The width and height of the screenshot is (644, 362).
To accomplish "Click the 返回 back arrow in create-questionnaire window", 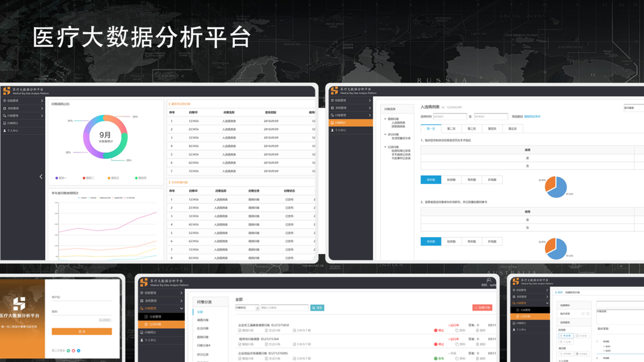I will (556, 292).
